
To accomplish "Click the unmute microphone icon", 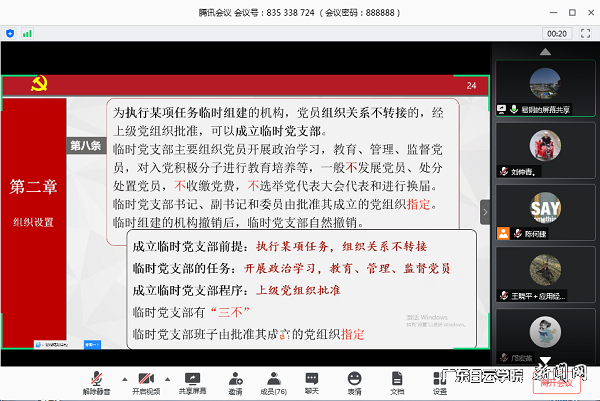I will 98,379.
